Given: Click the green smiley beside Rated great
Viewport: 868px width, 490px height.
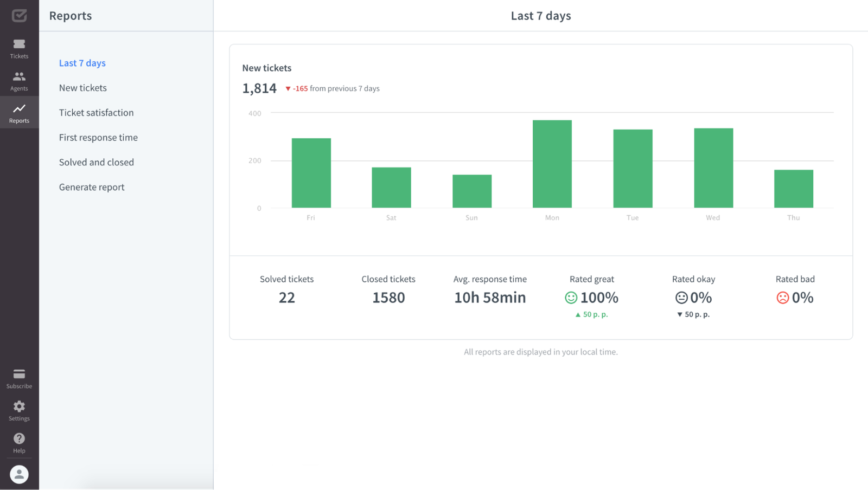Looking at the screenshot, I should click(571, 298).
